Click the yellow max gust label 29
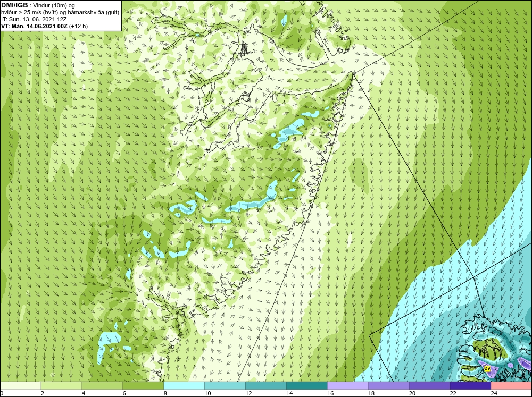 tap(487, 368)
